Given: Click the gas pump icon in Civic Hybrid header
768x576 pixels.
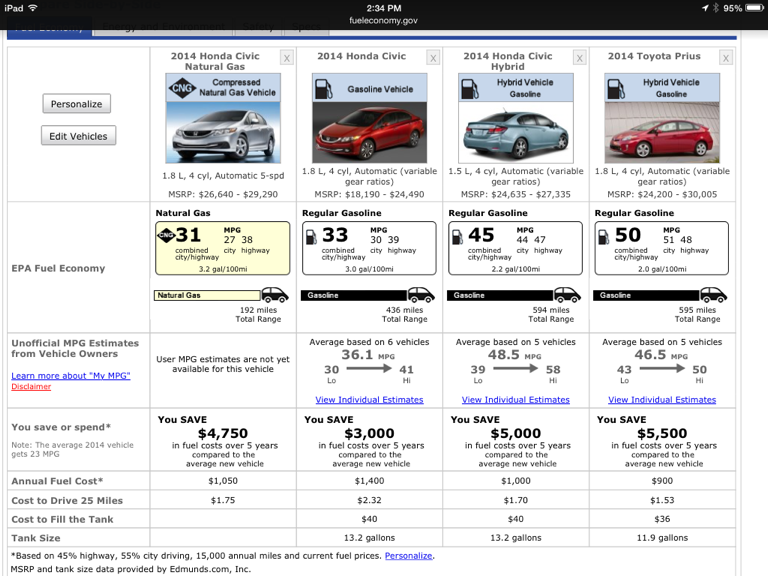Looking at the screenshot, I should coord(470,89).
